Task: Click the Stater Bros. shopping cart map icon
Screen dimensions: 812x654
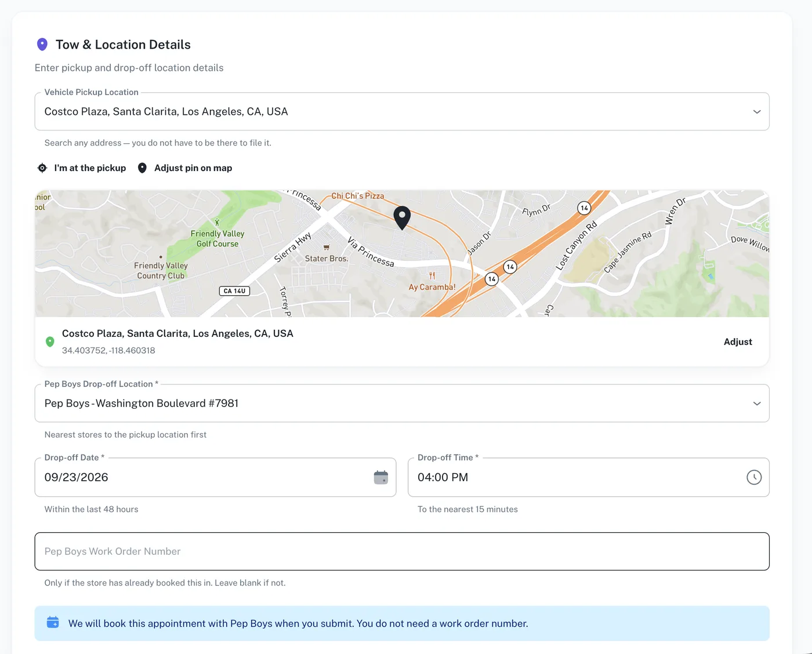Action: point(327,248)
